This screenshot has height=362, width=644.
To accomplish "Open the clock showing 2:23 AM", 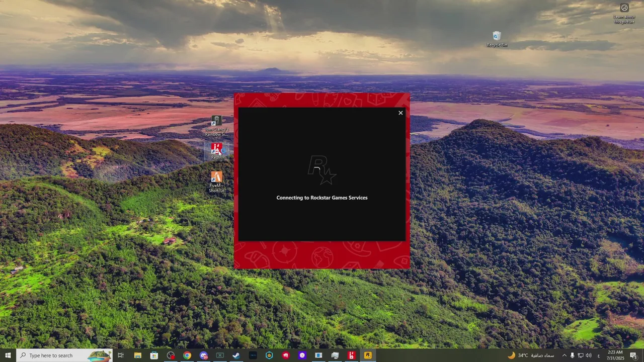I will (615, 355).
